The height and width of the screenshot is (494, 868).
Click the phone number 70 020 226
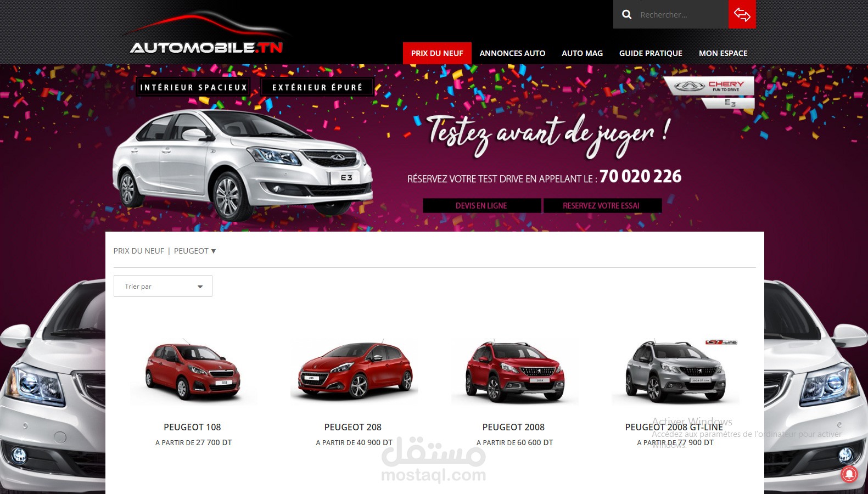point(640,176)
